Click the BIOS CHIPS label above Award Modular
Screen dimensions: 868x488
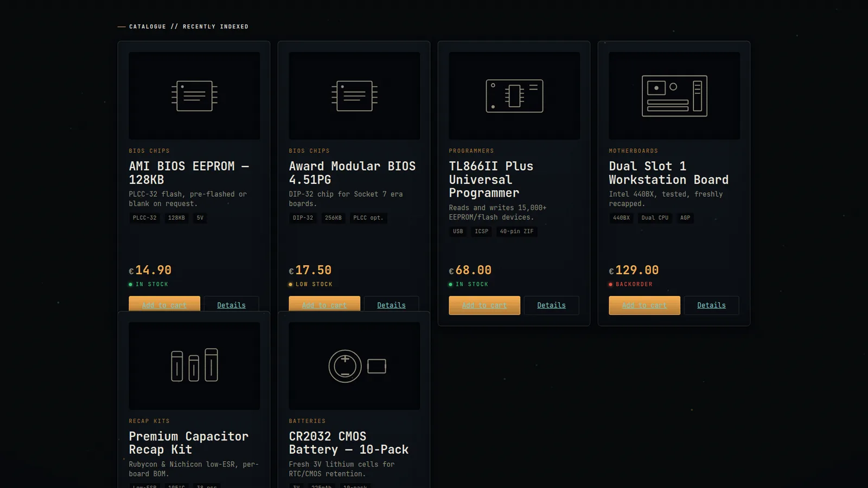[x=309, y=151]
